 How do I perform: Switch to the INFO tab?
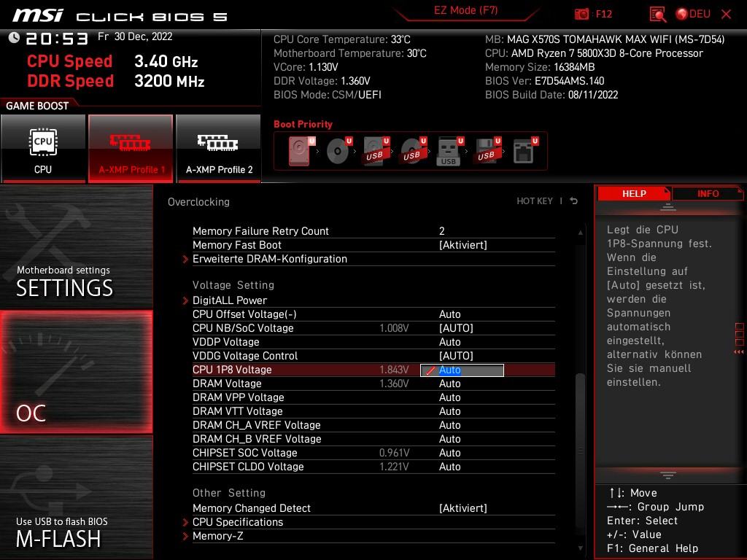[708, 194]
